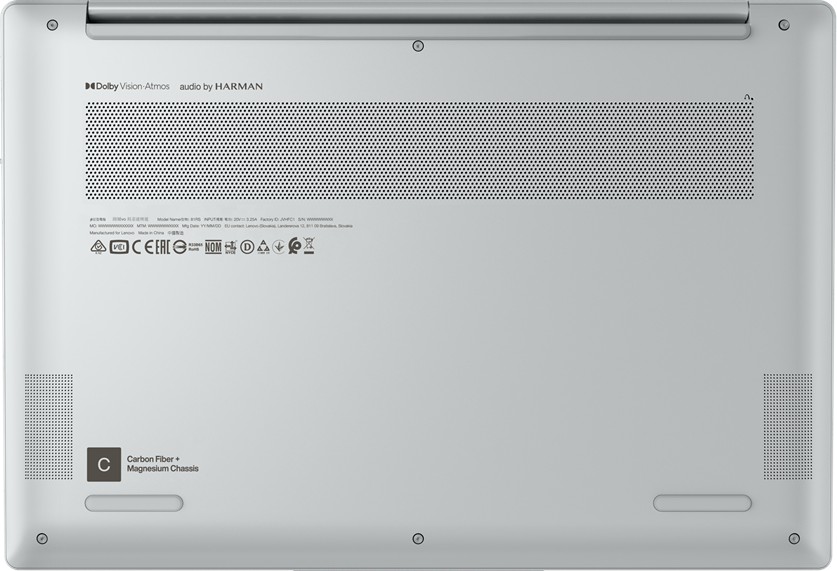Click the CE certification mark
This screenshot has height=571, width=837.
coord(139,247)
